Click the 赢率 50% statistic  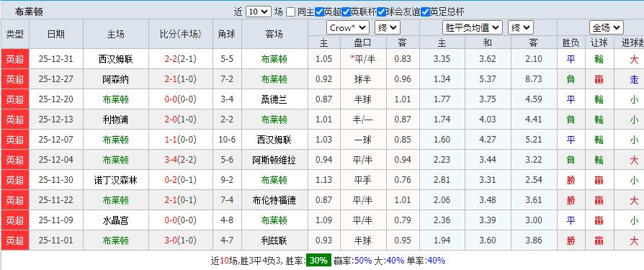coord(352,260)
